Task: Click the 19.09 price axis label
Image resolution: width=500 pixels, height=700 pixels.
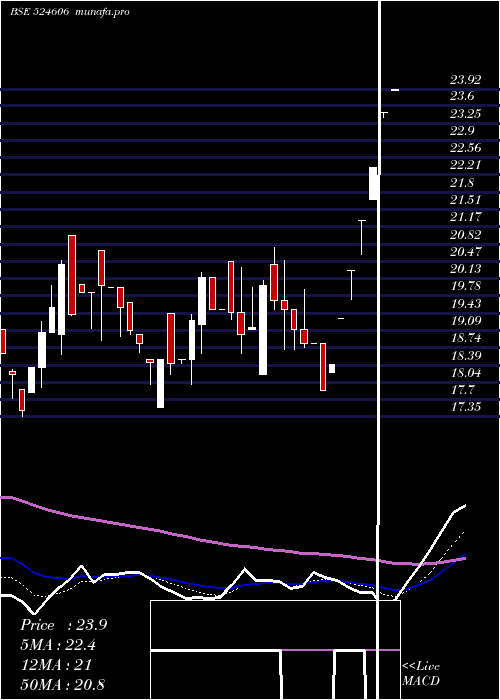Action: click(465, 321)
